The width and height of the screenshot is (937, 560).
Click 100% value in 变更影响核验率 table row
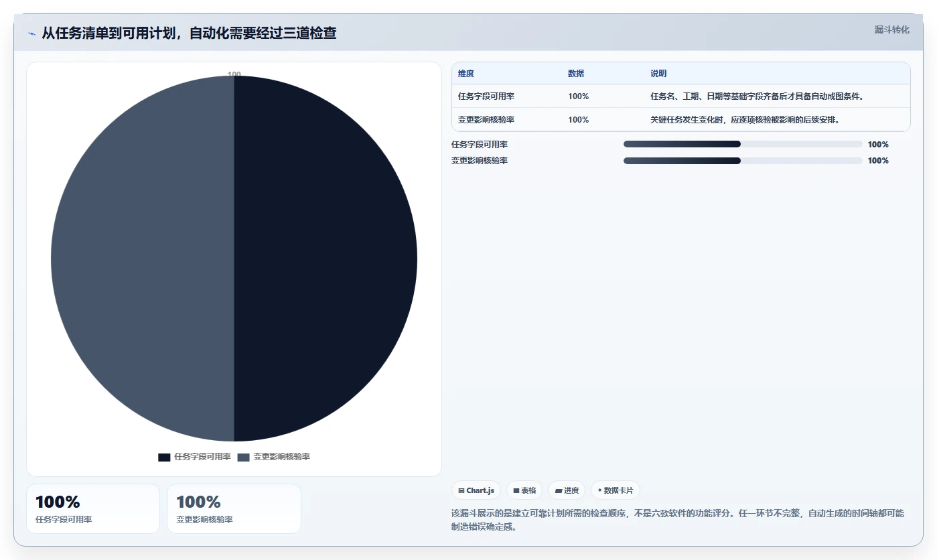578,120
